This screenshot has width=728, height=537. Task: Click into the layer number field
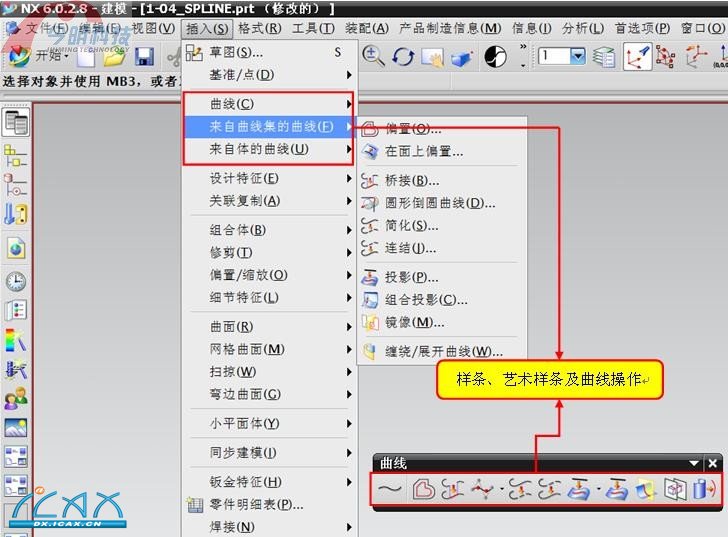click(x=554, y=56)
